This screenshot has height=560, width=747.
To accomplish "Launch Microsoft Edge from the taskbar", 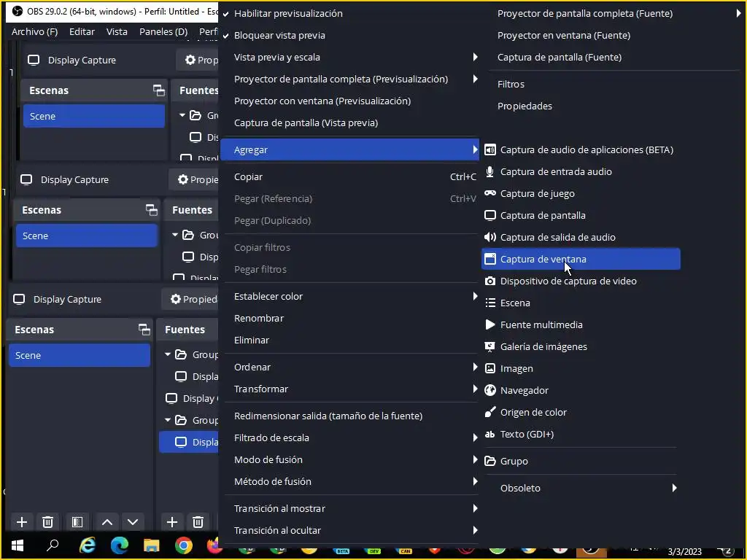I will pyautogui.click(x=120, y=545).
